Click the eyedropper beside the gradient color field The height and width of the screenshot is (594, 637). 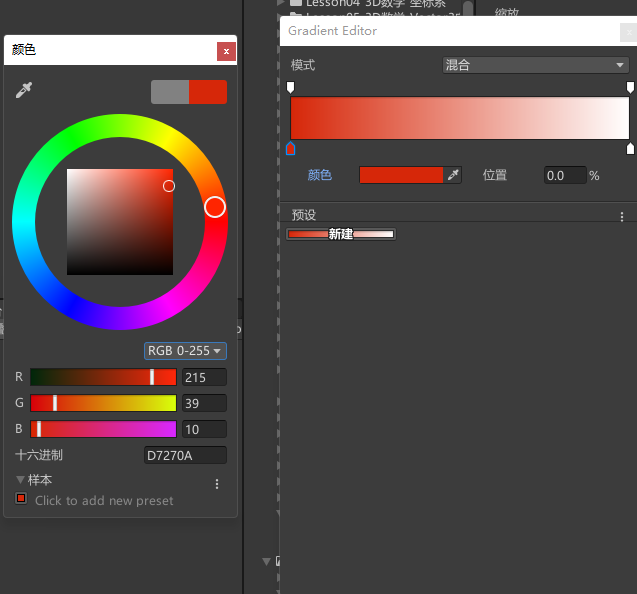[x=454, y=175]
